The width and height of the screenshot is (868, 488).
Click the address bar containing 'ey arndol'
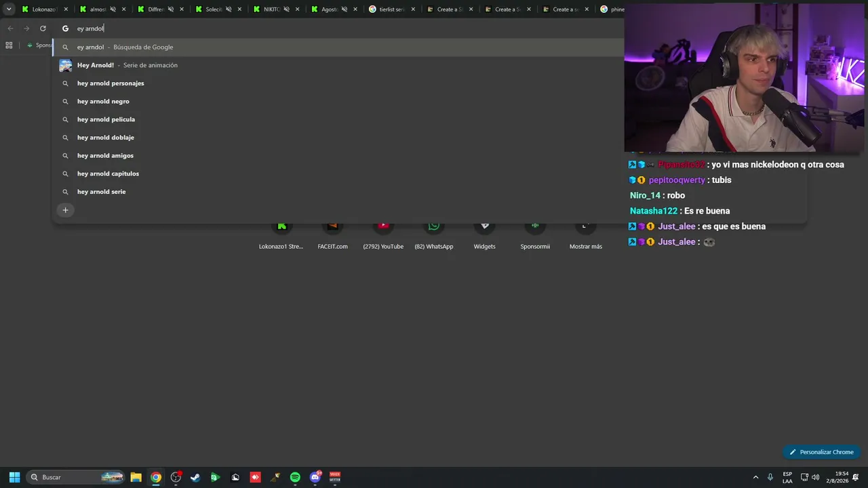point(339,28)
